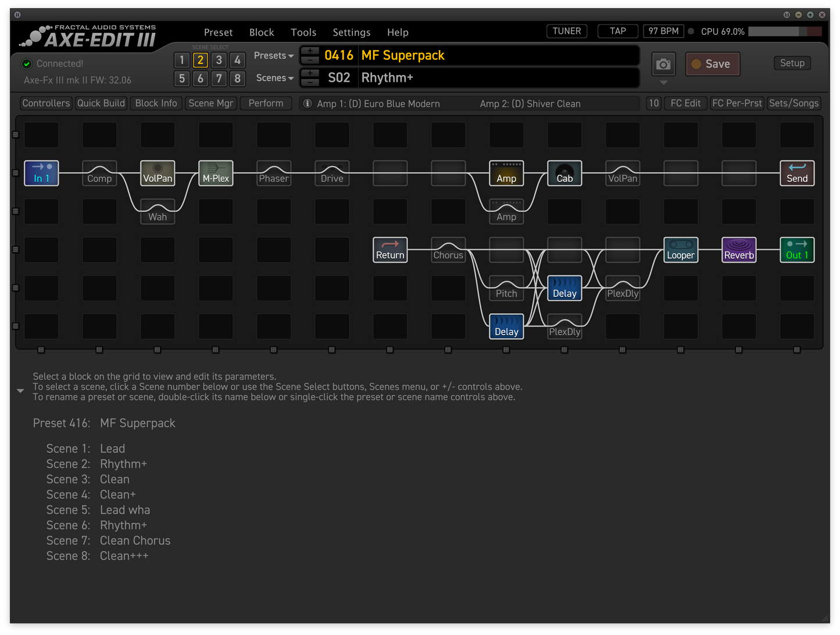The image size is (840, 635).
Task: Expand arrow below the camera icon
Action: pos(663,82)
